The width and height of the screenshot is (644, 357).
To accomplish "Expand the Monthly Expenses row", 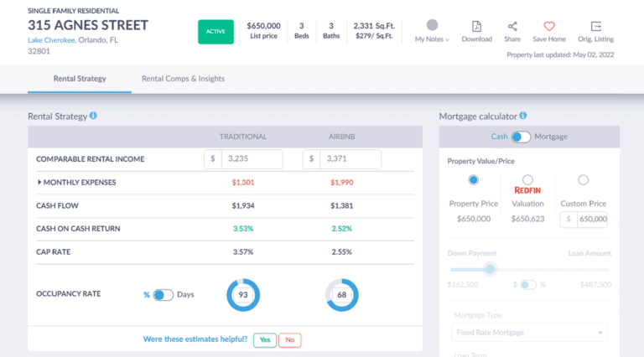I will pyautogui.click(x=39, y=182).
